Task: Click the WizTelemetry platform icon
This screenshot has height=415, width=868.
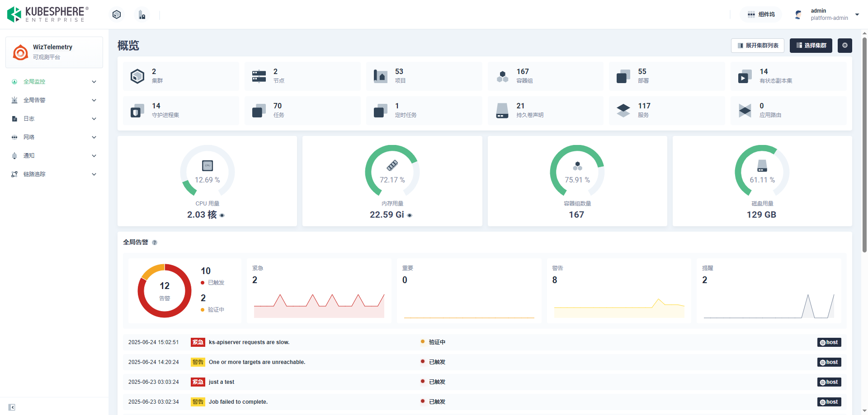Action: pos(20,52)
